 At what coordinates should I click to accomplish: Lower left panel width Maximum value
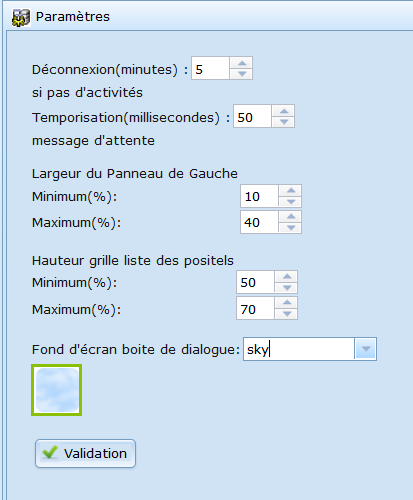[x=291, y=227]
